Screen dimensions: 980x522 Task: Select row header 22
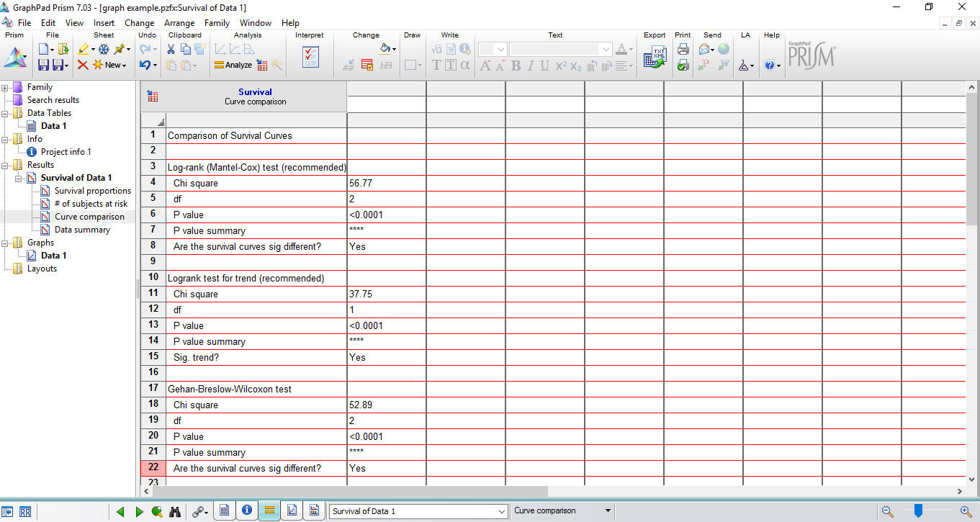[x=153, y=468]
